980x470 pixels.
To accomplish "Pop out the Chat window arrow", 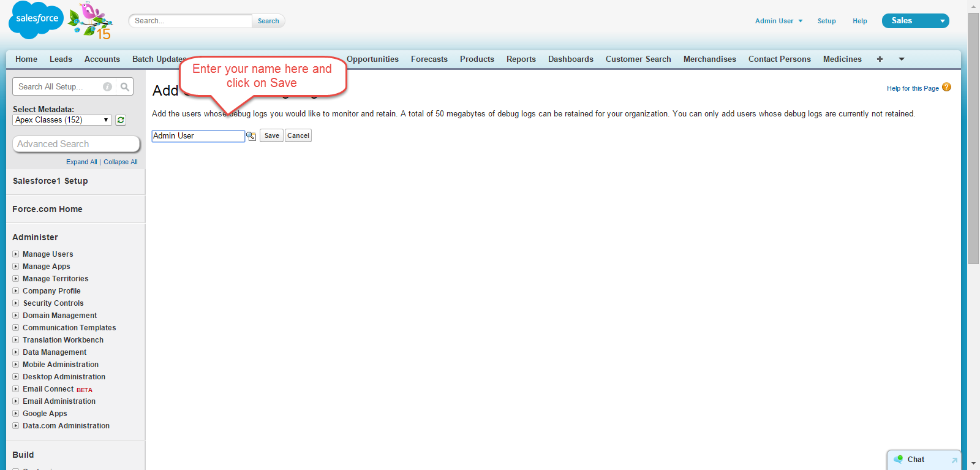I will (x=954, y=460).
